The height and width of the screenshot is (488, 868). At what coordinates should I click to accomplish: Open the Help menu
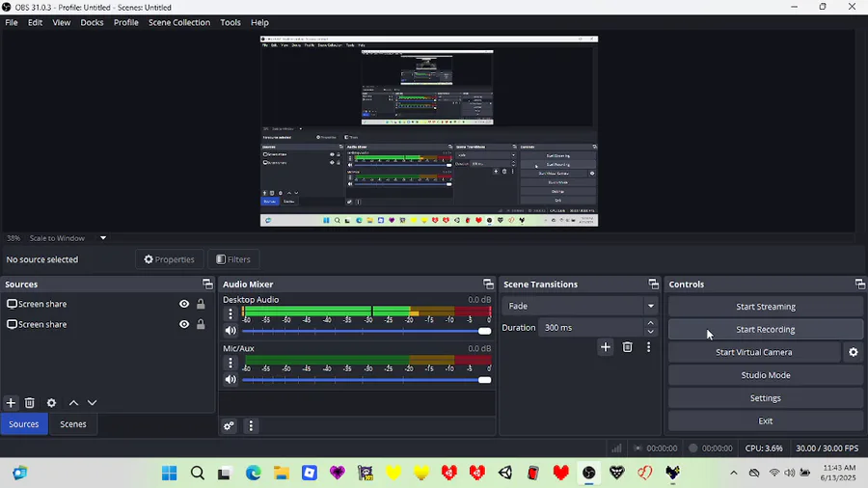(x=259, y=23)
